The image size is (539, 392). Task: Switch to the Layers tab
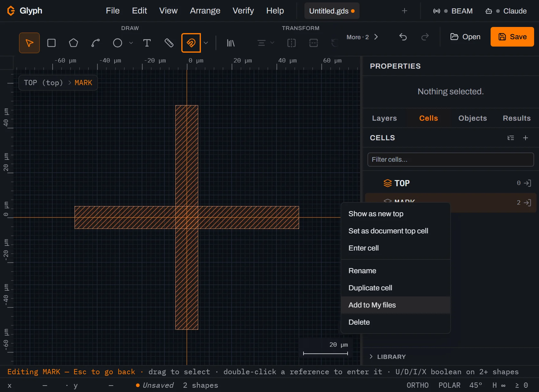click(384, 118)
